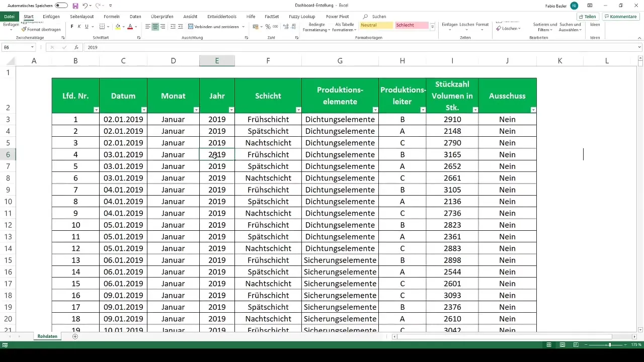
Task: Switch to the Seitenlayout tab
Action: pos(82,17)
